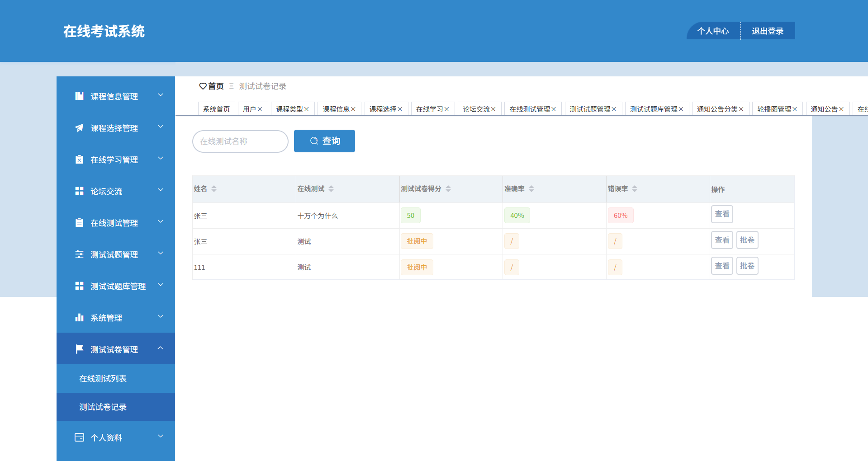868x461 pixels.
Task: Sort by 测试试卷得分 column arrows
Action: coord(448,189)
